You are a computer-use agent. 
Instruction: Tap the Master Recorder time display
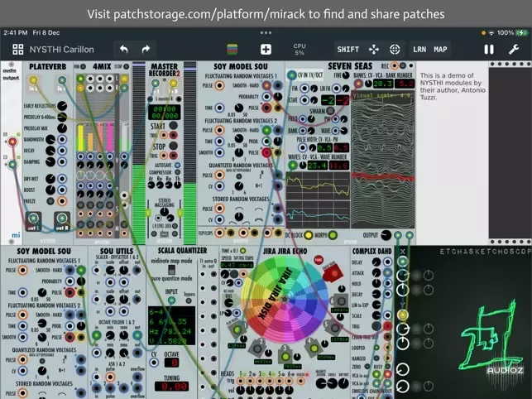(x=165, y=113)
